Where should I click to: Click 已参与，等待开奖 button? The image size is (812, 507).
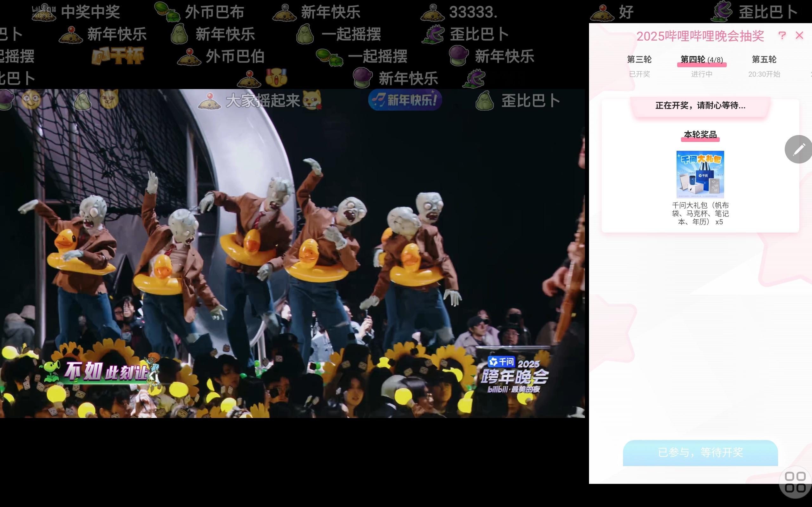tap(700, 453)
